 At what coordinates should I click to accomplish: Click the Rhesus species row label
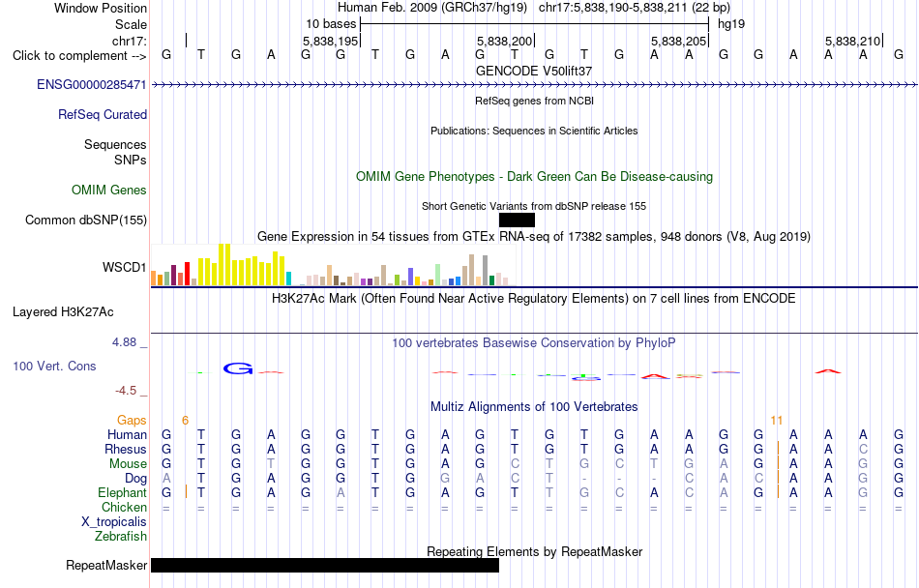pyautogui.click(x=126, y=449)
